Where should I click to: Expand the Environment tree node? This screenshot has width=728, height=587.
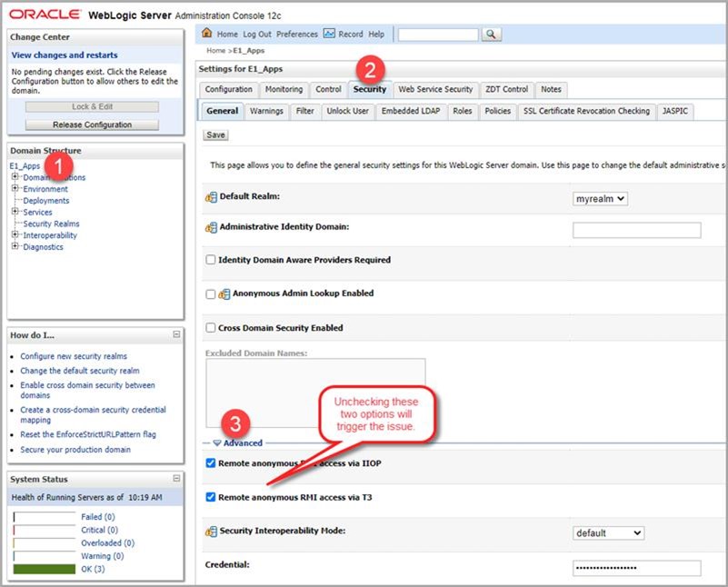pos(15,188)
